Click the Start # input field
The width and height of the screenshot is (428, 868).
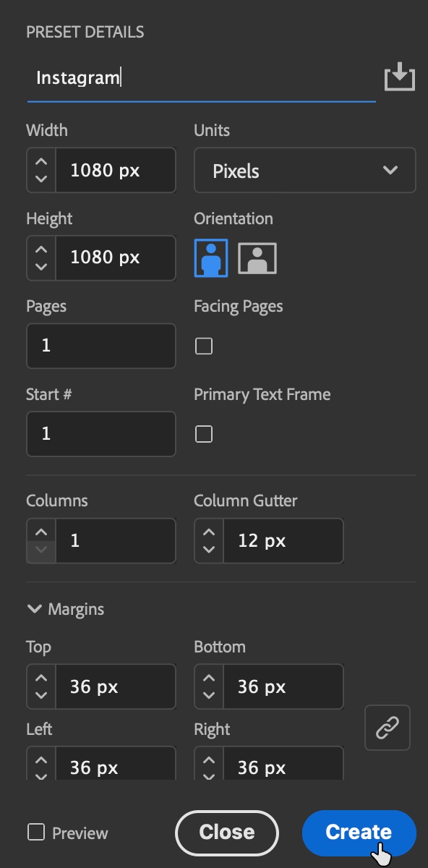(x=101, y=434)
